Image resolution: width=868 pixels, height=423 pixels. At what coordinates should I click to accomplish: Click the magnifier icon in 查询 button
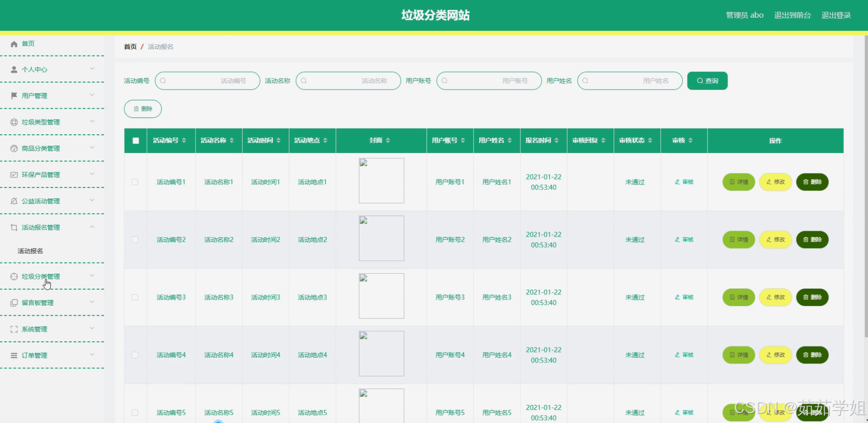coord(700,80)
